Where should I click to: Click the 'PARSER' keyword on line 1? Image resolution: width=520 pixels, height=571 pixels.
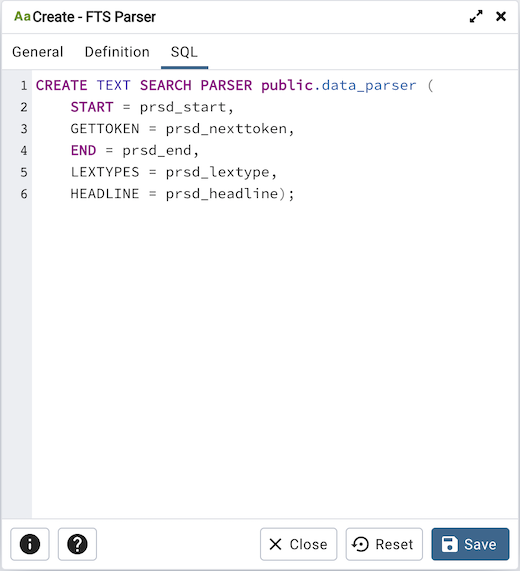click(226, 86)
